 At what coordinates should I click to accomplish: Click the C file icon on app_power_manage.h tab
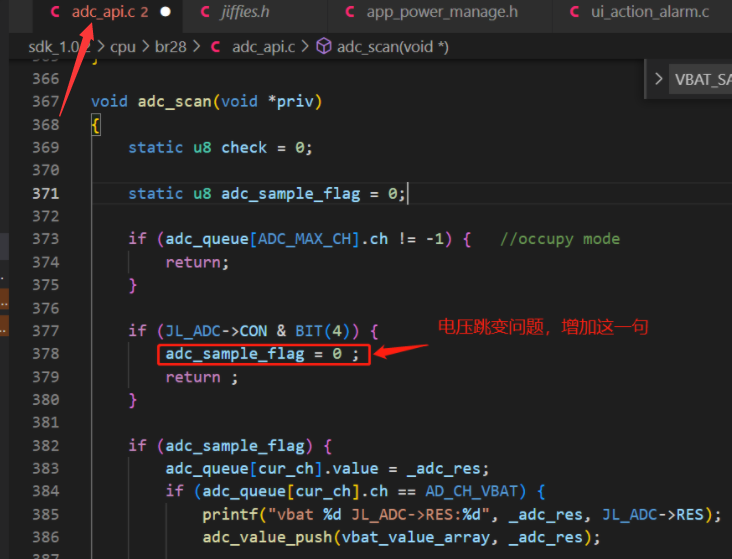(350, 12)
